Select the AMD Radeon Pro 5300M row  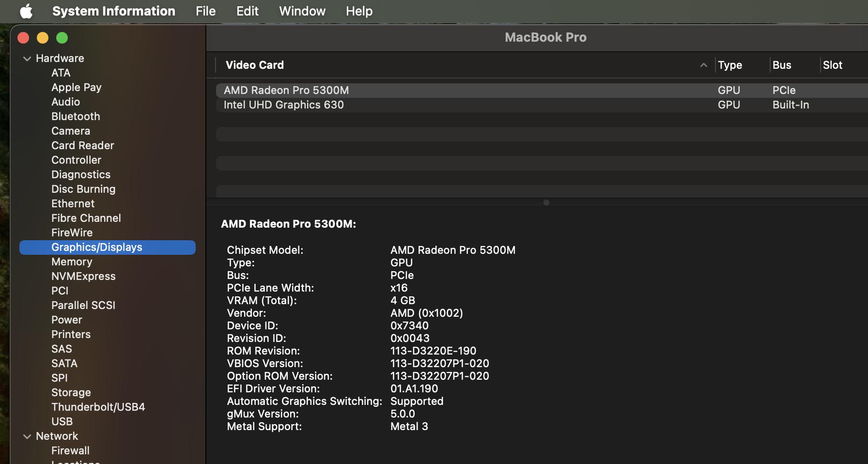(x=542, y=90)
